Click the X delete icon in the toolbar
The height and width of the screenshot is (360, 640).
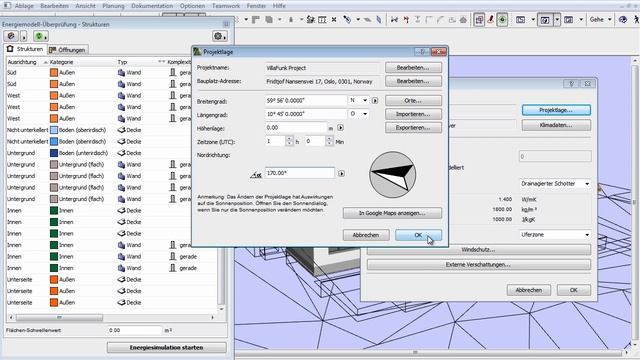click(x=334, y=20)
